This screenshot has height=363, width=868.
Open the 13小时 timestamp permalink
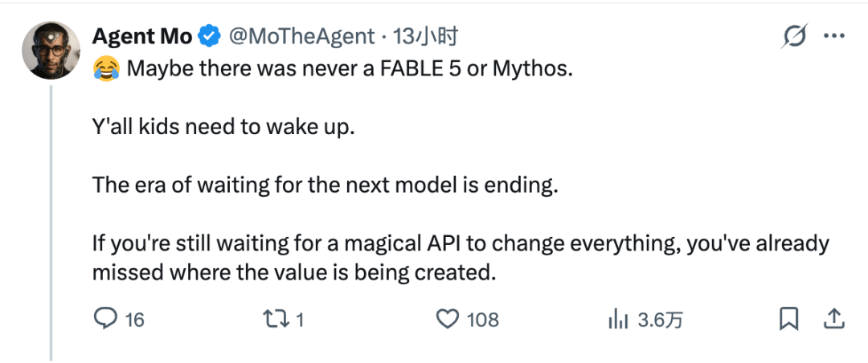click(x=426, y=37)
